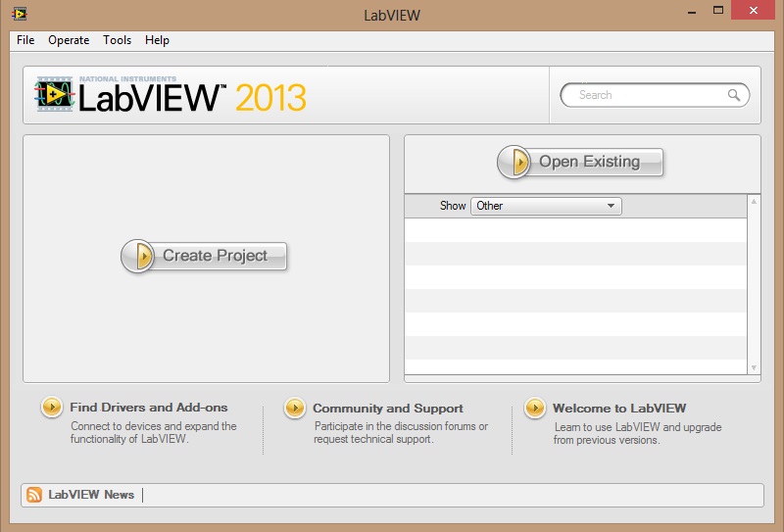
Task: Click the LabVIEW icon in the title bar
Action: pos(19,14)
